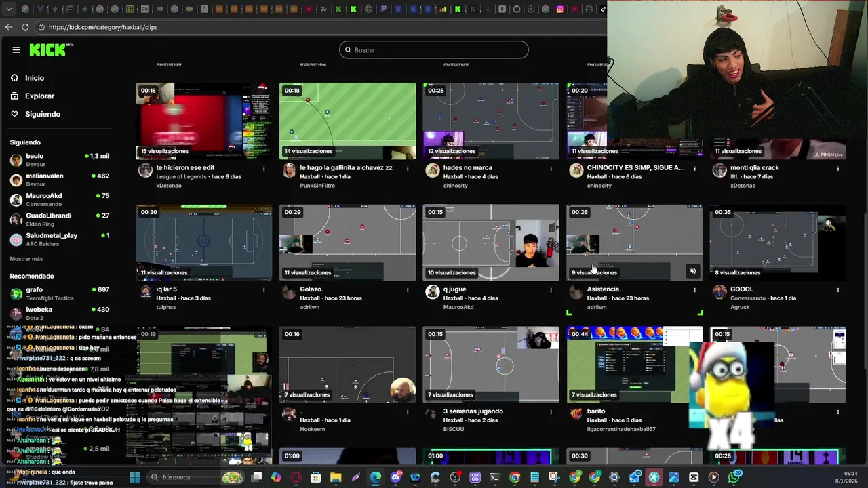Screen dimensions: 868x488
Task: Click browser back arrow
Action: [x=9, y=27]
